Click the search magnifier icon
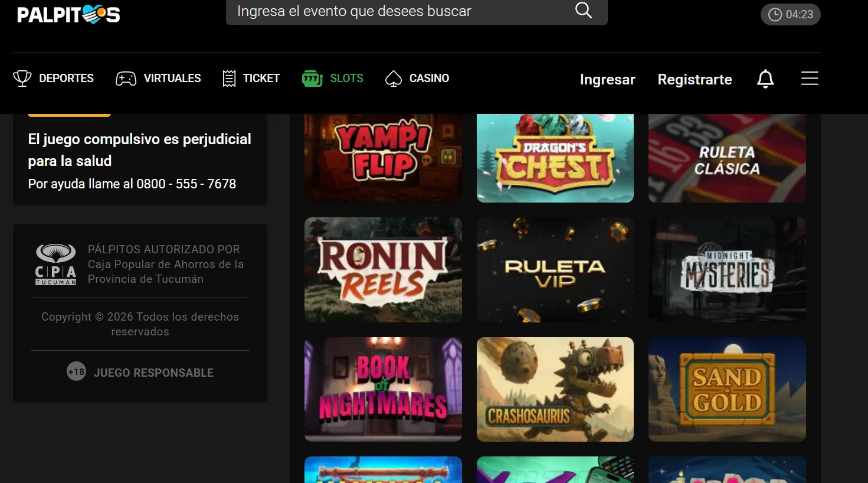Image resolution: width=868 pixels, height=483 pixels. pyautogui.click(x=583, y=11)
